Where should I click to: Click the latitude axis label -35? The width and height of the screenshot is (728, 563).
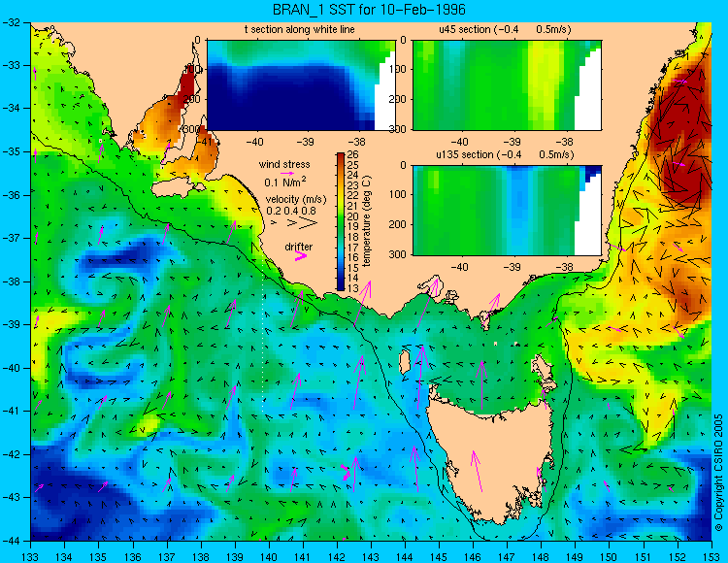[12, 151]
